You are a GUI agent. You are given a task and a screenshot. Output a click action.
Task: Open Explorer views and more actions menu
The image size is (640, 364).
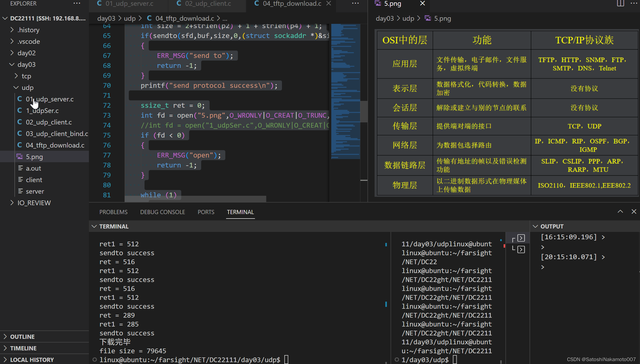pos(77,3)
